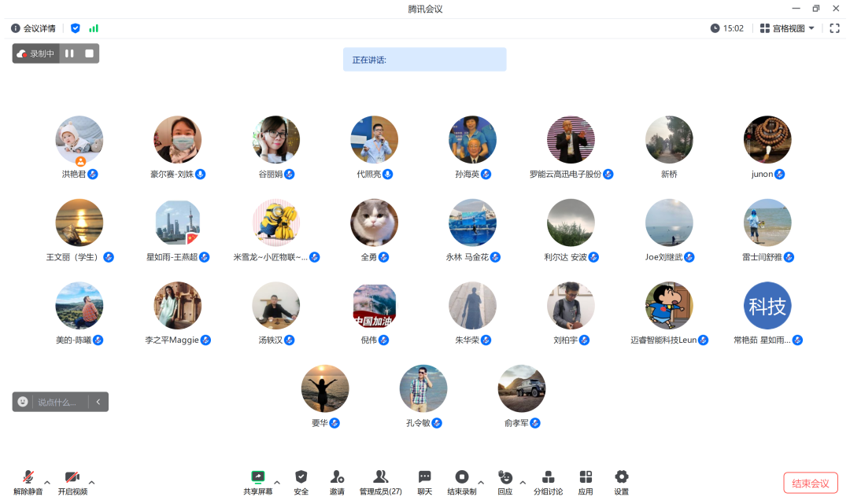This screenshot has height=504, width=850.
Task: Open the 宫格视图 layout dropdown
Action: [x=787, y=28]
